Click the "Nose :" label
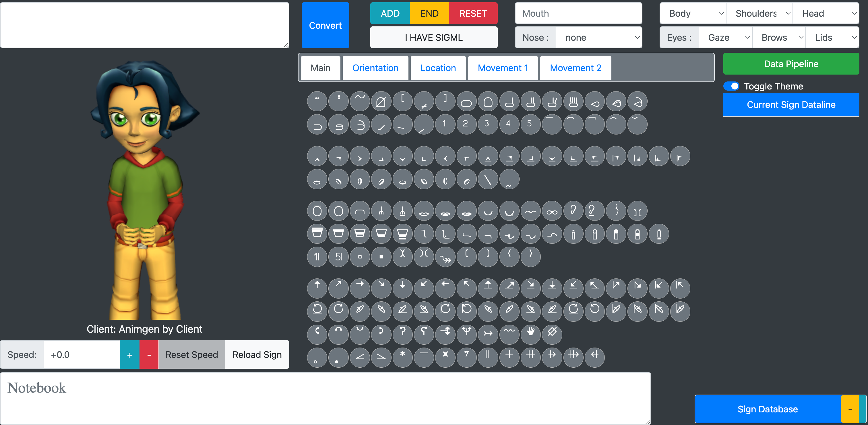The width and height of the screenshot is (868, 425). 535,37
